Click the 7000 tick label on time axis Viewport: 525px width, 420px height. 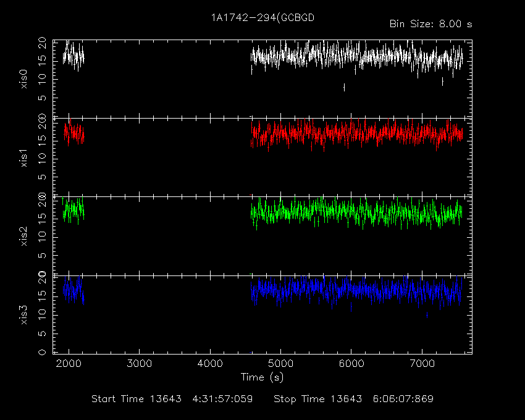(422, 363)
